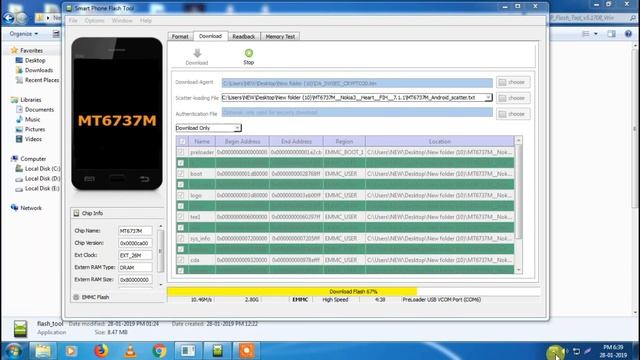Click the green flash tool taskbar icon
This screenshot has width=640, height=360.
coord(217,351)
